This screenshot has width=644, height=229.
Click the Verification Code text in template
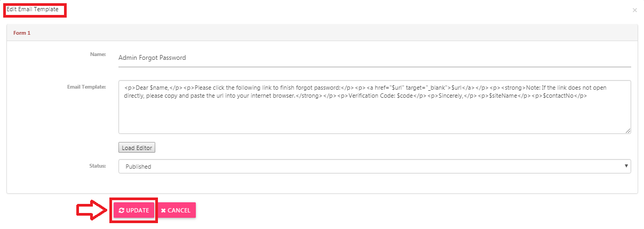click(x=372, y=96)
